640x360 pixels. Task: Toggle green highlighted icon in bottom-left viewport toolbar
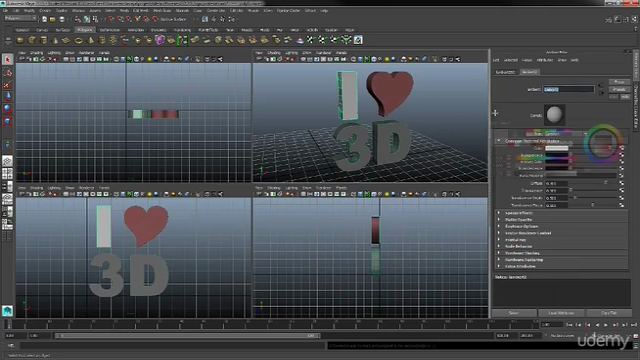129,194
